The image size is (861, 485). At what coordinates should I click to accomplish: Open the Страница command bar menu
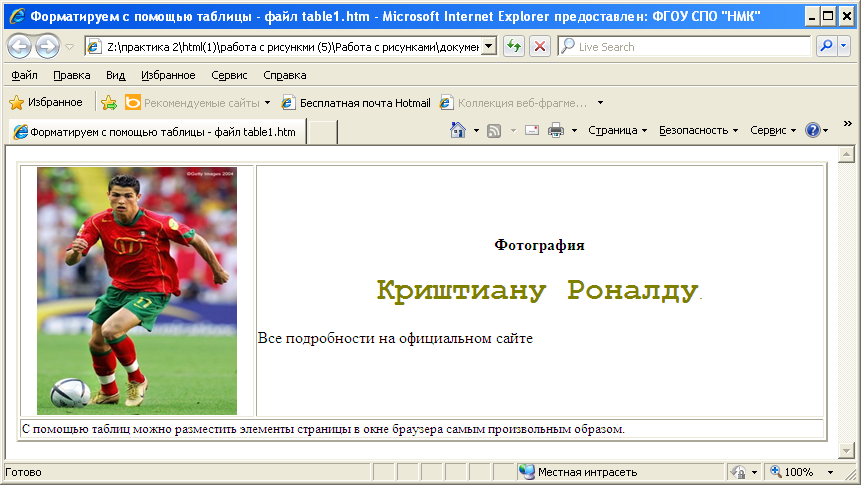coord(618,130)
